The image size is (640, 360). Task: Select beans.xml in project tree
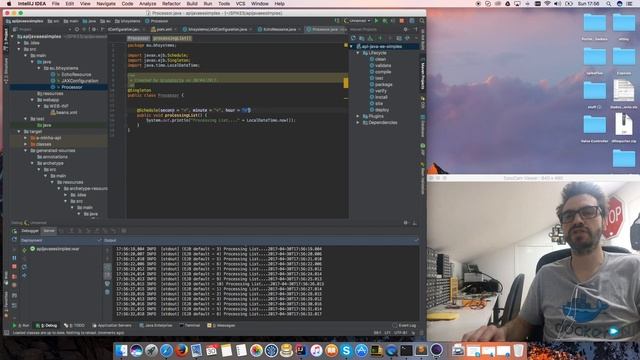pyautogui.click(x=64, y=112)
